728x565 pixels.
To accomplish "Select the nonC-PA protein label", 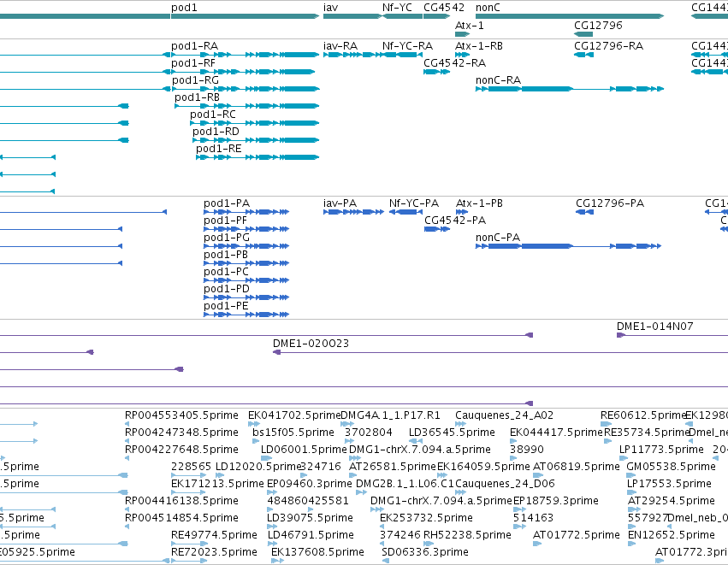I will point(498,238).
